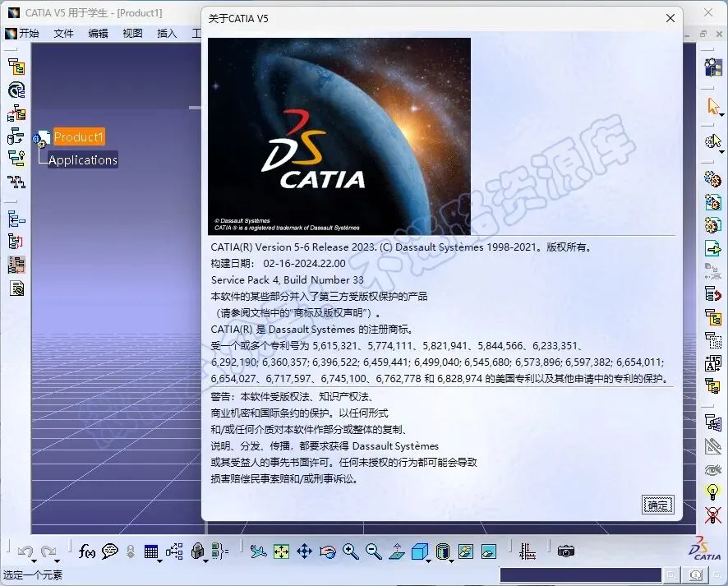
Task: Click the Zoom Out magnifier
Action: (x=374, y=551)
